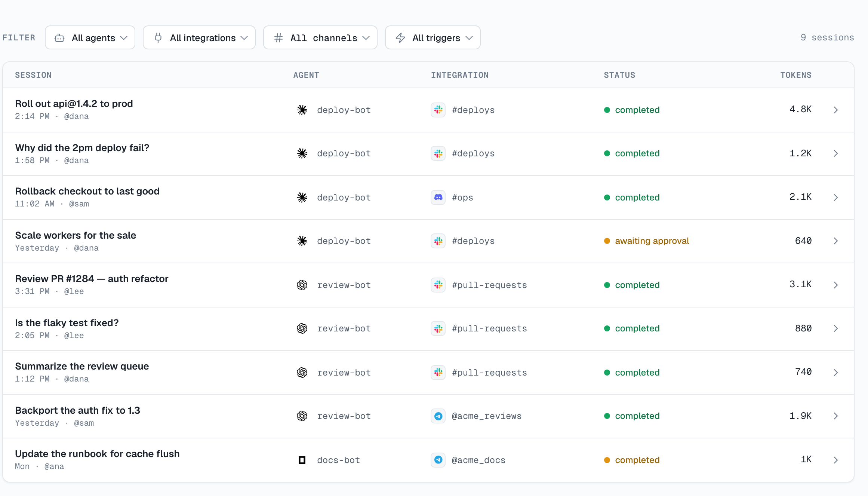Open the All agents filter dropdown

pos(90,38)
